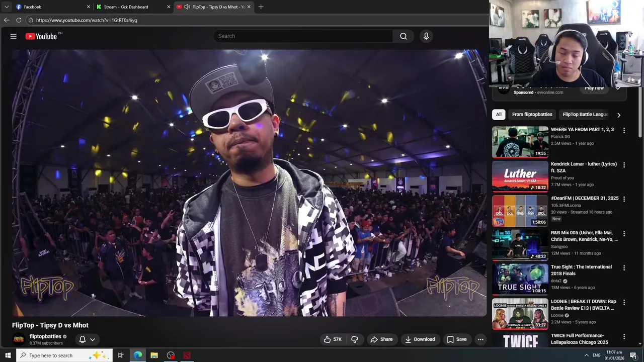Reload the page with the refresh icon
This screenshot has height=362, width=644.
tap(19, 20)
